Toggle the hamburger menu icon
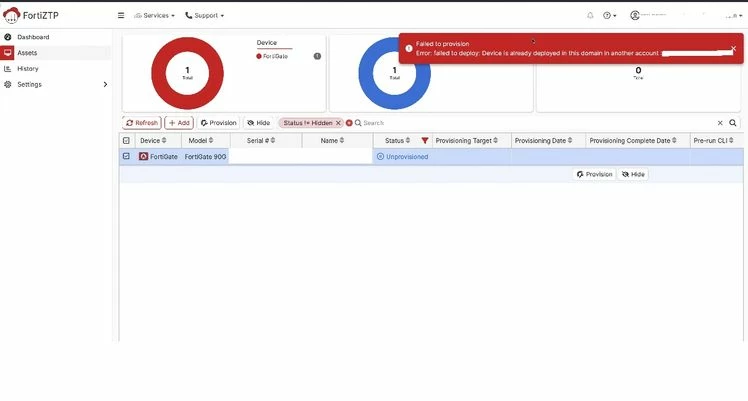The height and width of the screenshot is (401, 748). (121, 15)
